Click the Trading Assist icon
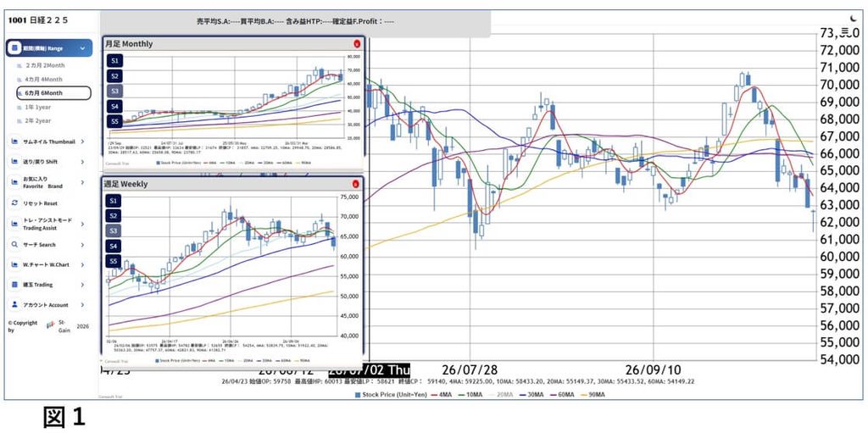Image resolution: width=868 pixels, height=433 pixels. pyautogui.click(x=15, y=223)
